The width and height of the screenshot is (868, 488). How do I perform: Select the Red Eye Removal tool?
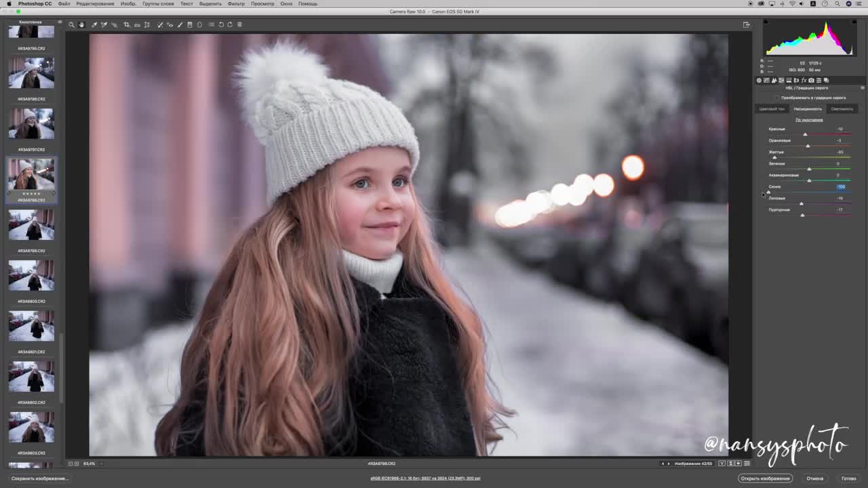point(170,24)
